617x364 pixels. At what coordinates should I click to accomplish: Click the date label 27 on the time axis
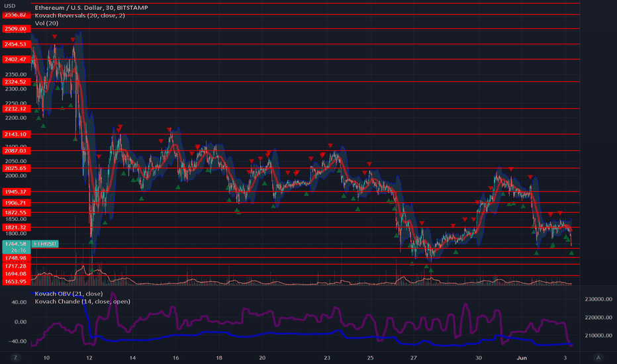click(413, 357)
